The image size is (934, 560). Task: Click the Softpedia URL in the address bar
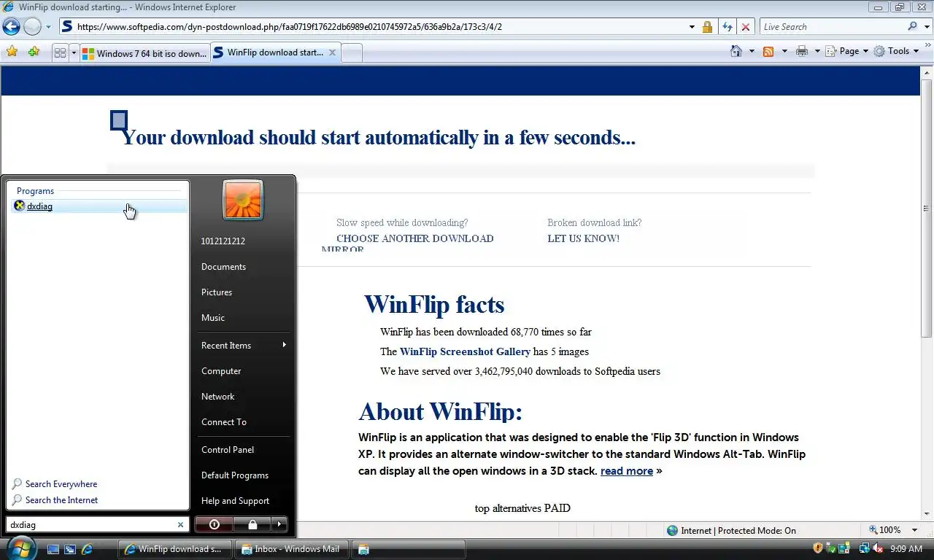coord(289,27)
